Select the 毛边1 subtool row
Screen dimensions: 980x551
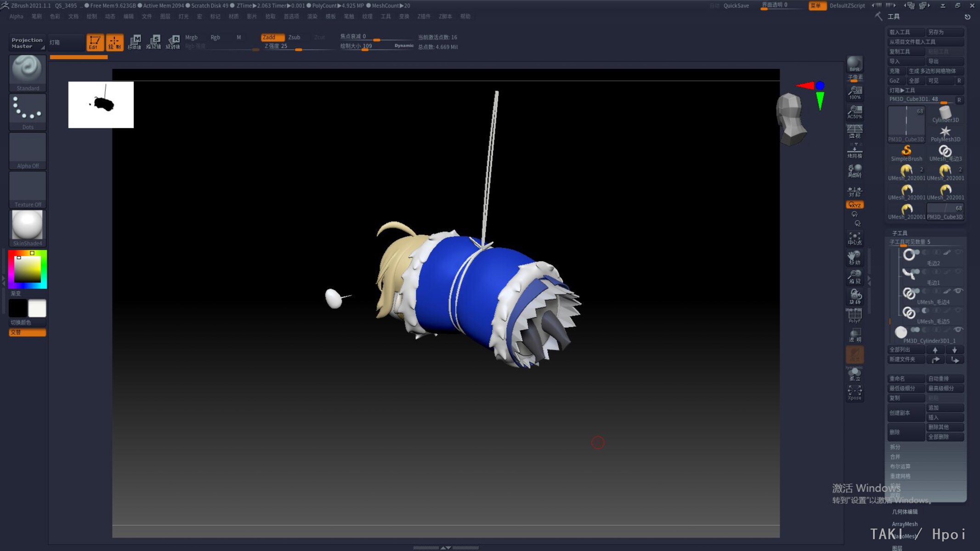[927, 277]
